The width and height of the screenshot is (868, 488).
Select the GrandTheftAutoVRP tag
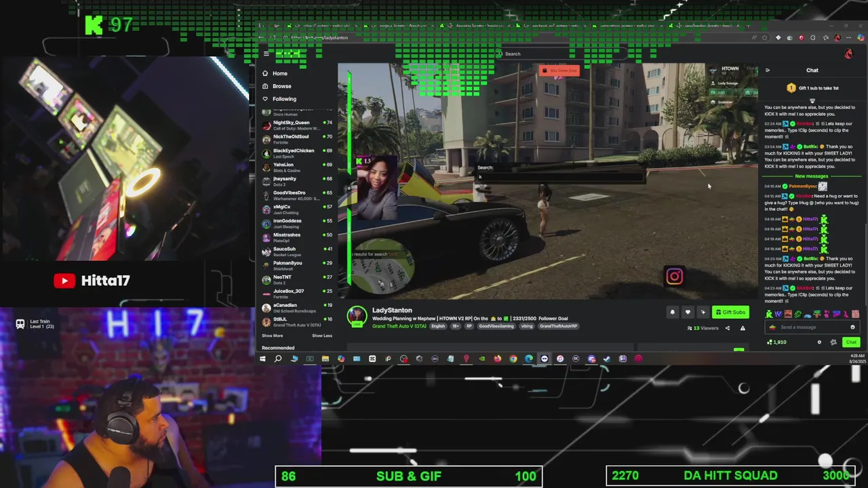click(559, 327)
